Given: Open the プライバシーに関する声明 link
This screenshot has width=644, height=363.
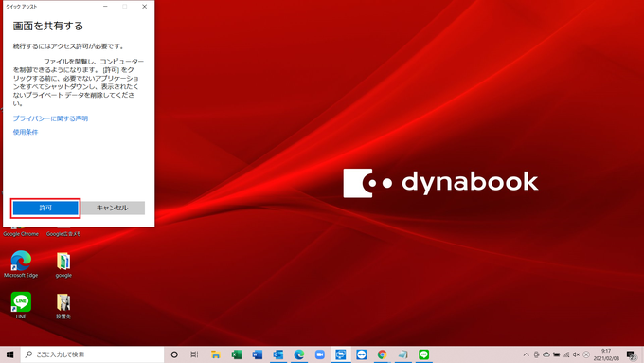Looking at the screenshot, I should (x=50, y=118).
